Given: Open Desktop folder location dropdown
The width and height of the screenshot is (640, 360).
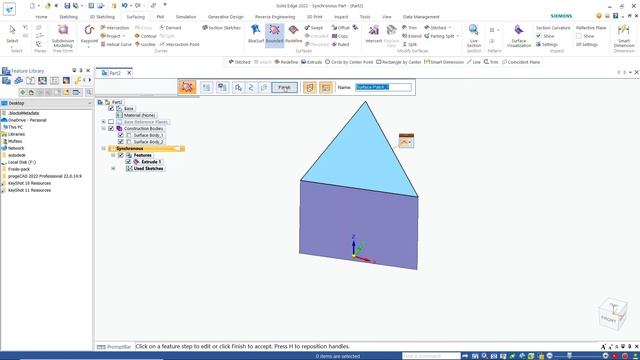Looking at the screenshot, I should point(89,103).
